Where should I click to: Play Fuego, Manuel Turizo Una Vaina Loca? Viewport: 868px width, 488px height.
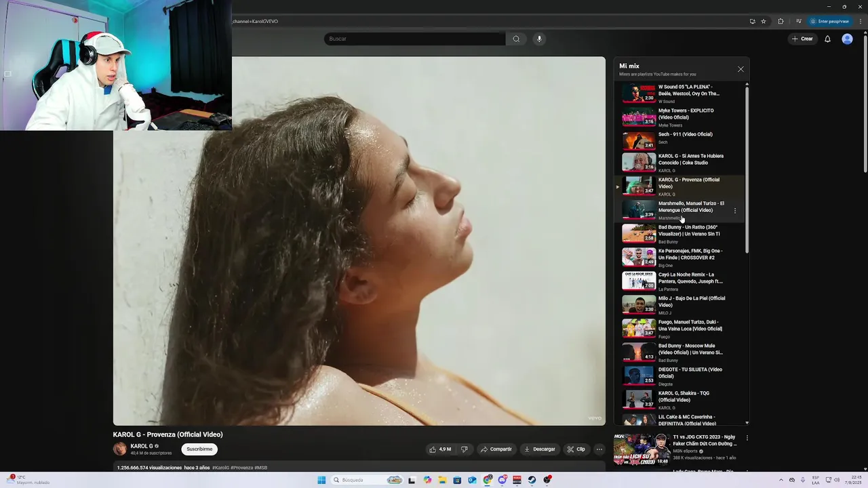pos(680,329)
